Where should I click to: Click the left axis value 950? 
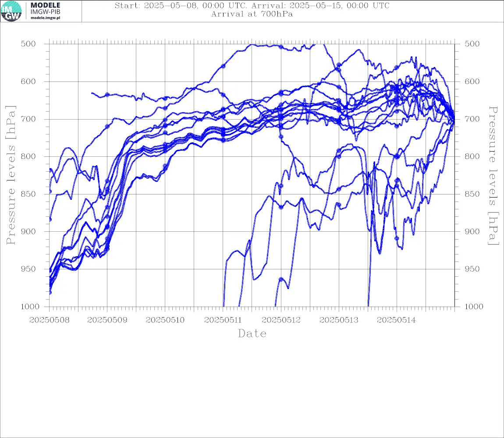click(x=28, y=269)
